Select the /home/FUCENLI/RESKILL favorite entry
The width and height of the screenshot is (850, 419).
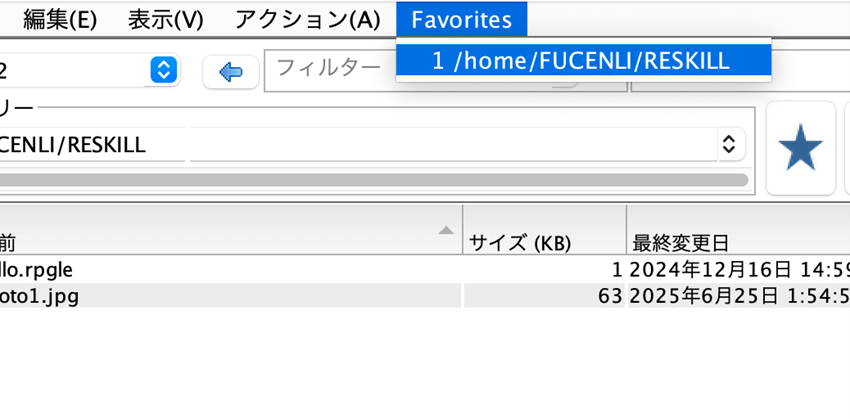coord(583,60)
